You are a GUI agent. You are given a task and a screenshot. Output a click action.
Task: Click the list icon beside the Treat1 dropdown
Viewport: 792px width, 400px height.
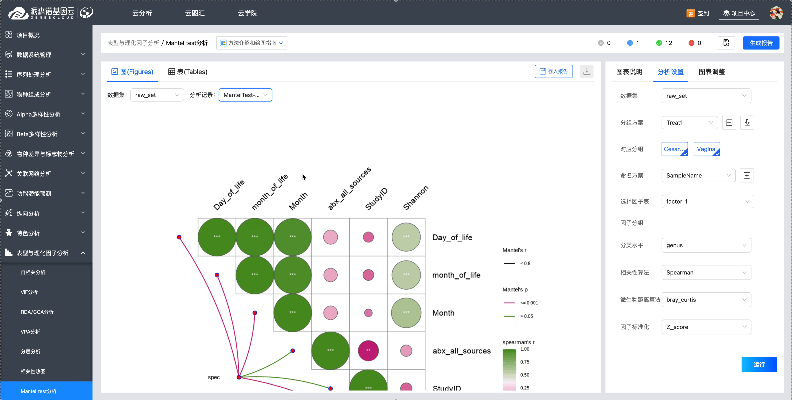pyautogui.click(x=728, y=121)
